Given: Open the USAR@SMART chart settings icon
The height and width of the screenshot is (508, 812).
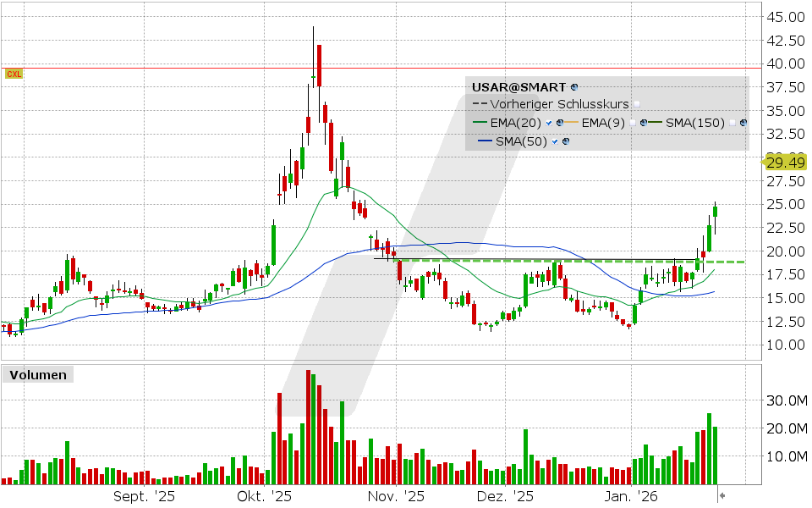Looking at the screenshot, I should click(573, 87).
